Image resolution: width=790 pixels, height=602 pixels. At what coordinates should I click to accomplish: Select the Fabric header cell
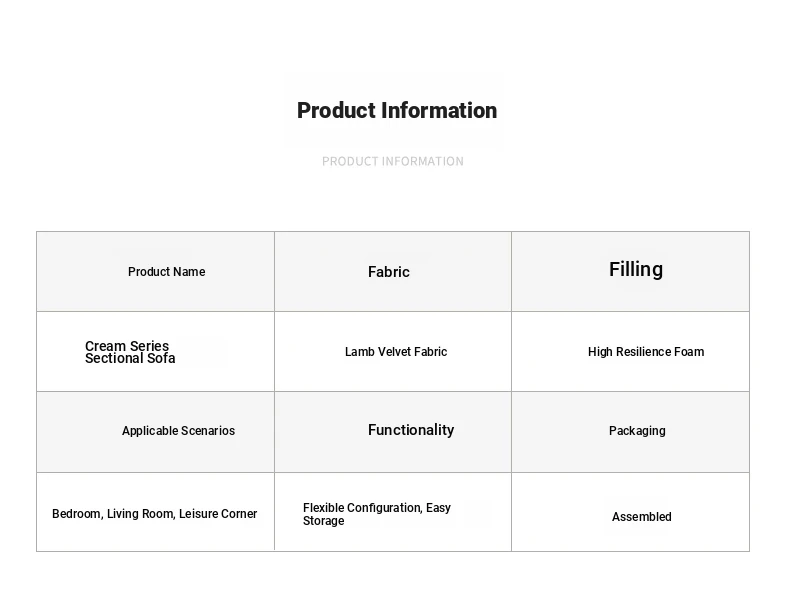click(392, 272)
